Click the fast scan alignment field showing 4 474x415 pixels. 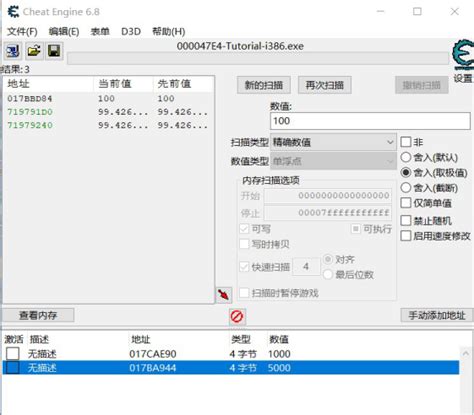tap(306, 267)
